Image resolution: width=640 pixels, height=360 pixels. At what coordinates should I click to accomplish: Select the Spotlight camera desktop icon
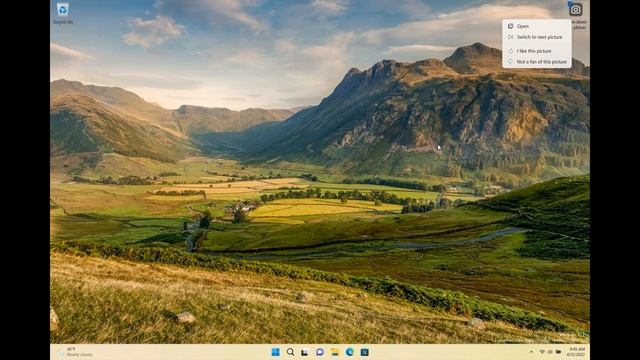576,10
